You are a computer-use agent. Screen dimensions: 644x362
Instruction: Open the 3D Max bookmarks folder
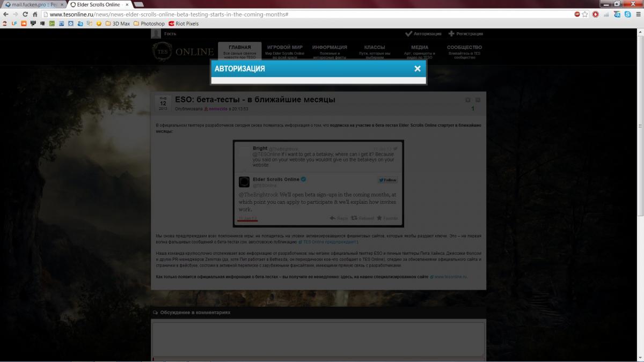tap(118, 24)
